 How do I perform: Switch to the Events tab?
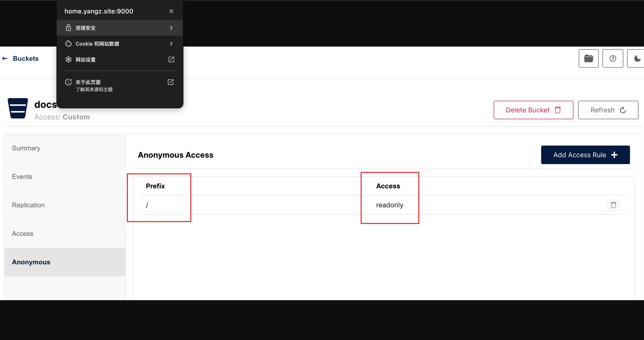click(x=22, y=177)
